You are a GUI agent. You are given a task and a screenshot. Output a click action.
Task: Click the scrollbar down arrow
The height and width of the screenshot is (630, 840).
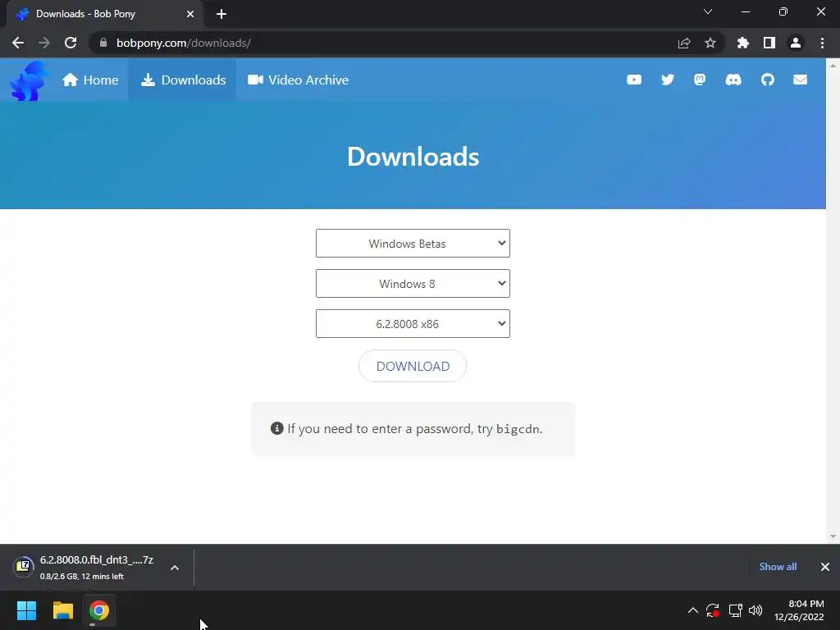point(833,536)
